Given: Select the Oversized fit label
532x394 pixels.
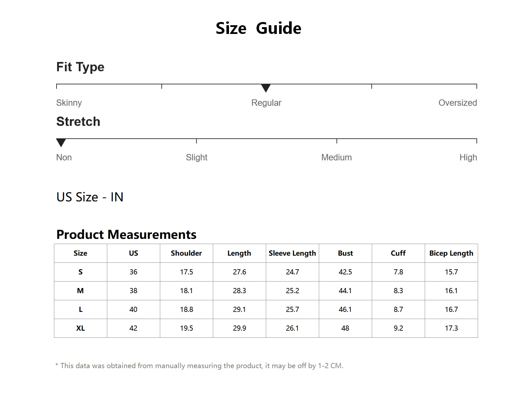Looking at the screenshot, I should 457,103.
